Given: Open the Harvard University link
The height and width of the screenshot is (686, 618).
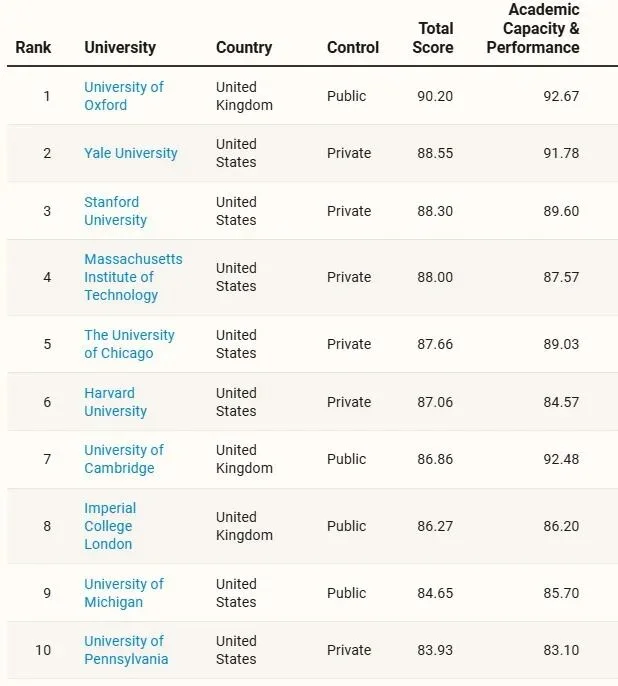Looking at the screenshot, I should [x=115, y=402].
